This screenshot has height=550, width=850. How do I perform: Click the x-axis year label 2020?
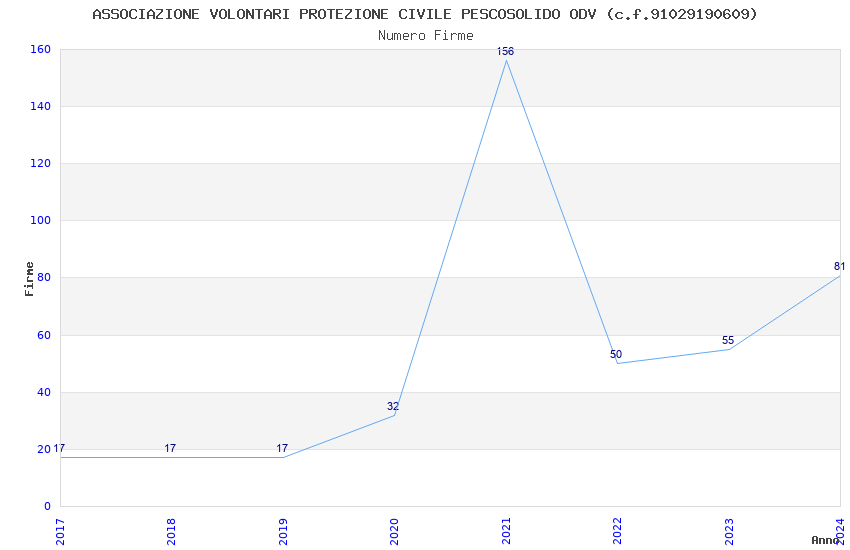(x=395, y=532)
